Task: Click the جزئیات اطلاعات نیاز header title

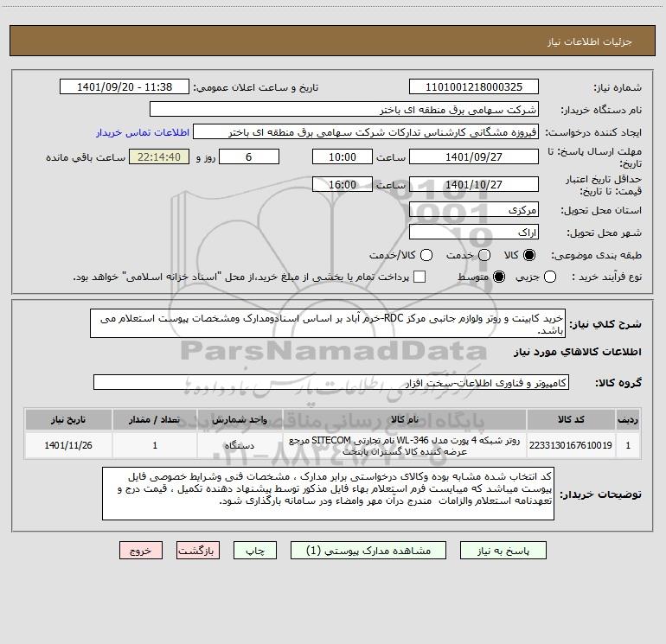Action: [x=589, y=41]
